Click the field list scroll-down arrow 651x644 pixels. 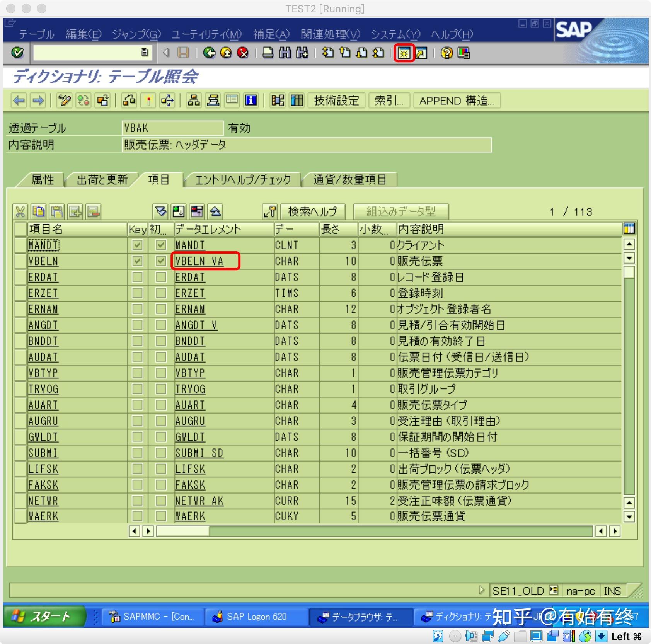click(629, 258)
